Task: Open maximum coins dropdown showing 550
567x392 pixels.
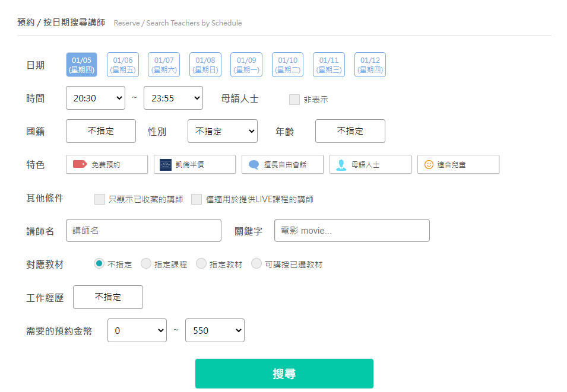Action: [215, 330]
